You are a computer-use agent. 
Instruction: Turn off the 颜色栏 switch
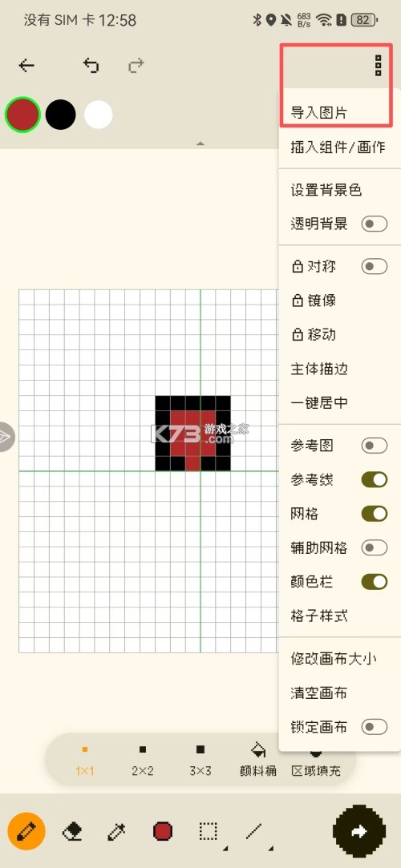375,582
